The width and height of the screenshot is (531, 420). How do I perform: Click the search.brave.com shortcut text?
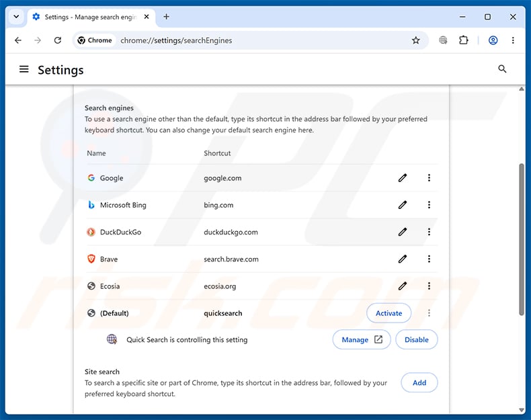tap(231, 259)
